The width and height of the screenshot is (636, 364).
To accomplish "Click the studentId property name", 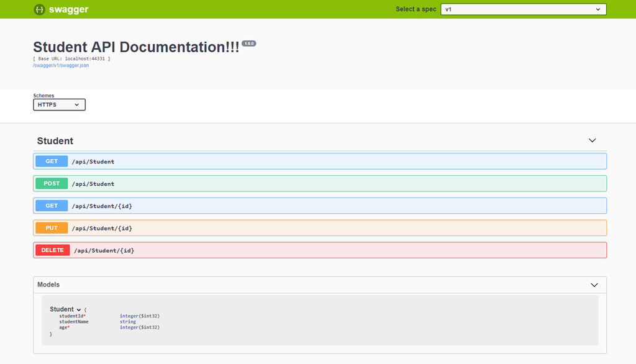I will 71,316.
